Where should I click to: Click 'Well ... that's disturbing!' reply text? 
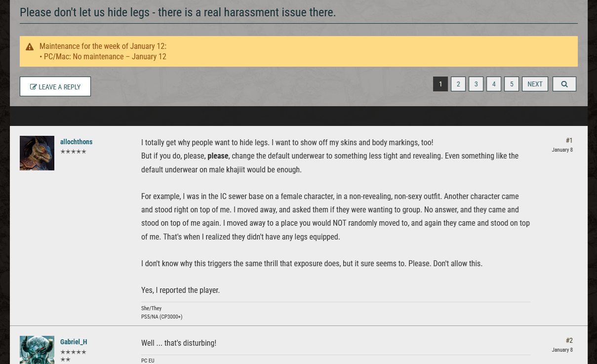click(179, 343)
